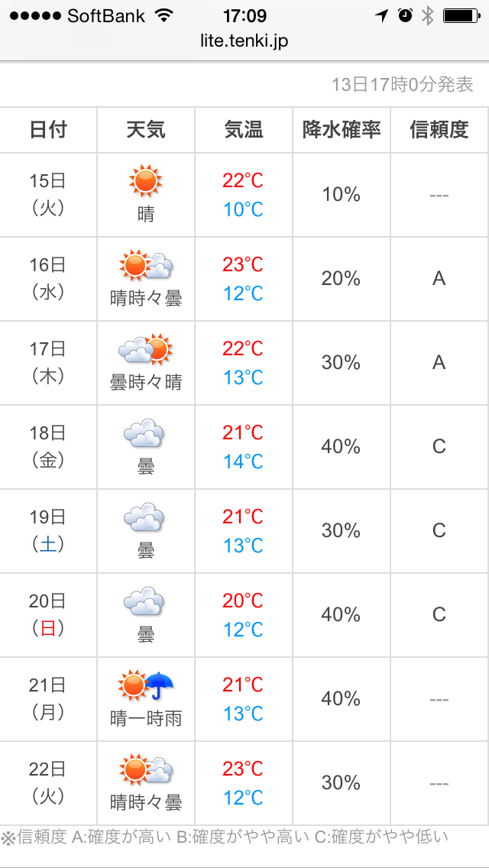Tap the cloudy icon for 18日
The width and height of the screenshot is (489, 868).
pyautogui.click(x=144, y=433)
